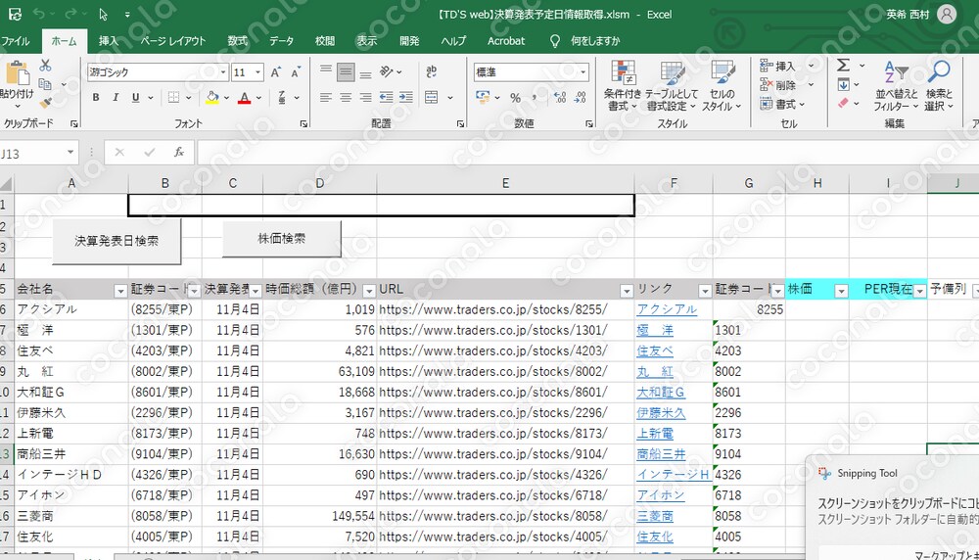Image resolution: width=979 pixels, height=560 pixels.
Task: Click the Paste clipboard icon
Action: [17, 73]
